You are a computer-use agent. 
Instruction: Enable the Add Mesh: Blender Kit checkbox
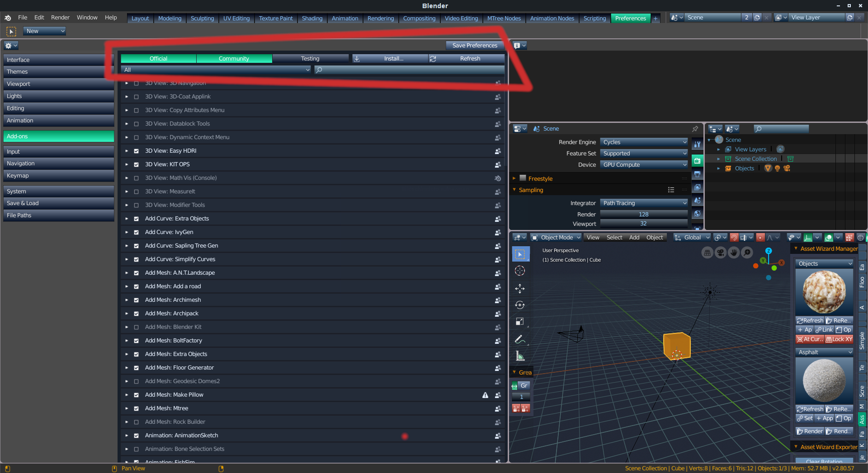pos(136,327)
